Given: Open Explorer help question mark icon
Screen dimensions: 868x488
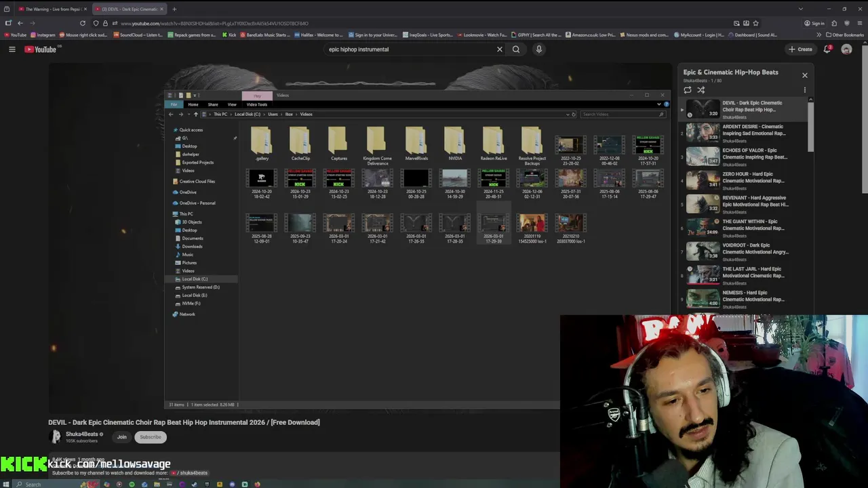Looking at the screenshot, I should point(666,104).
